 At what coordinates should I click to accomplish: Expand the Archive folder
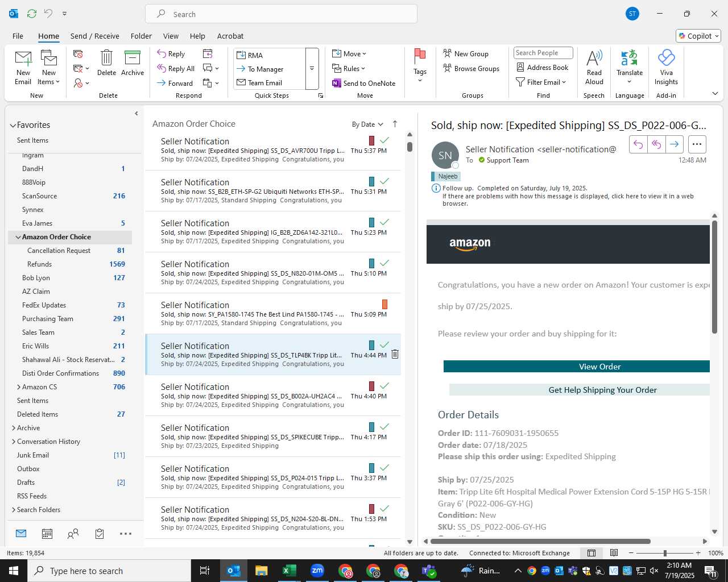[14, 428]
